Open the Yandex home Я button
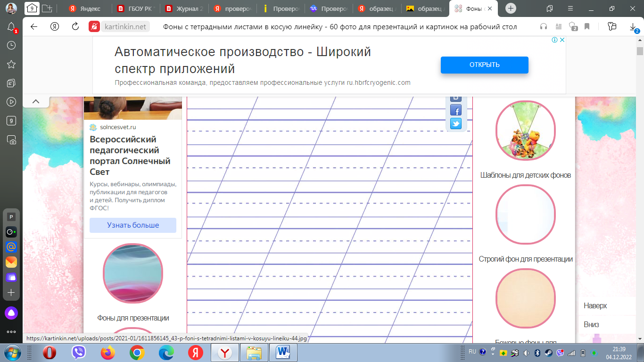644x362 pixels. [54, 26]
